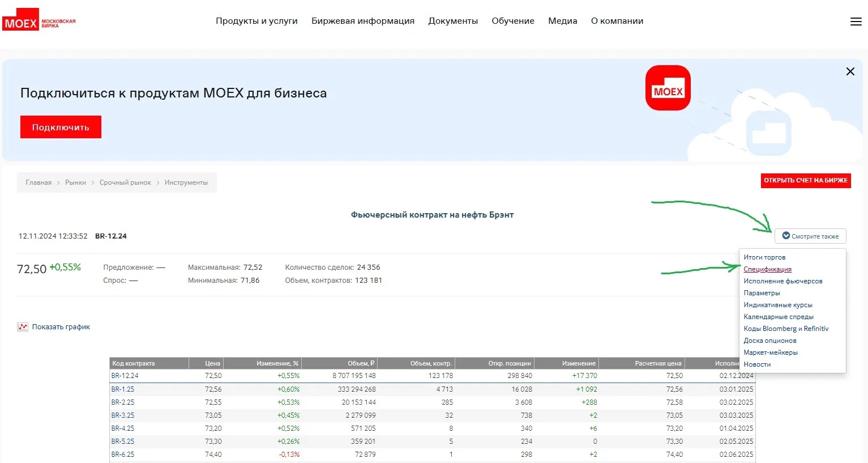Screen dimensions: 868x463
Task: Go to Главная breadcrumb
Action: coord(39,182)
